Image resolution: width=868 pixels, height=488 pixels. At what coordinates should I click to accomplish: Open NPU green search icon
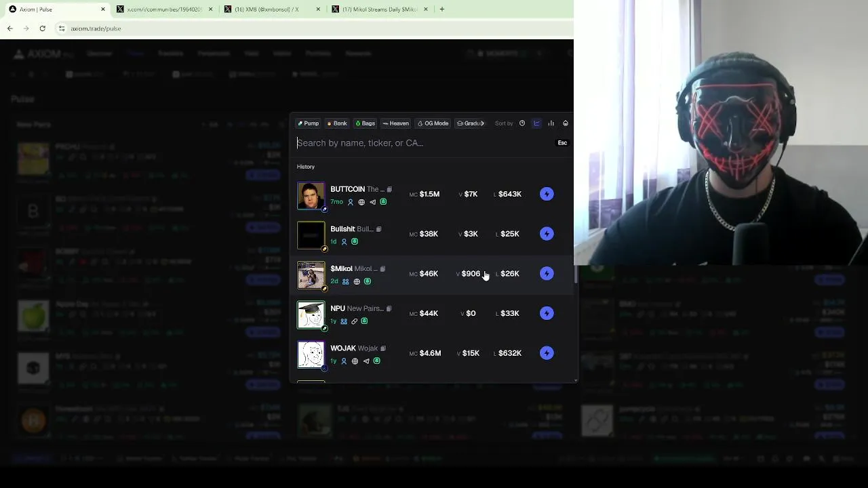364,321
